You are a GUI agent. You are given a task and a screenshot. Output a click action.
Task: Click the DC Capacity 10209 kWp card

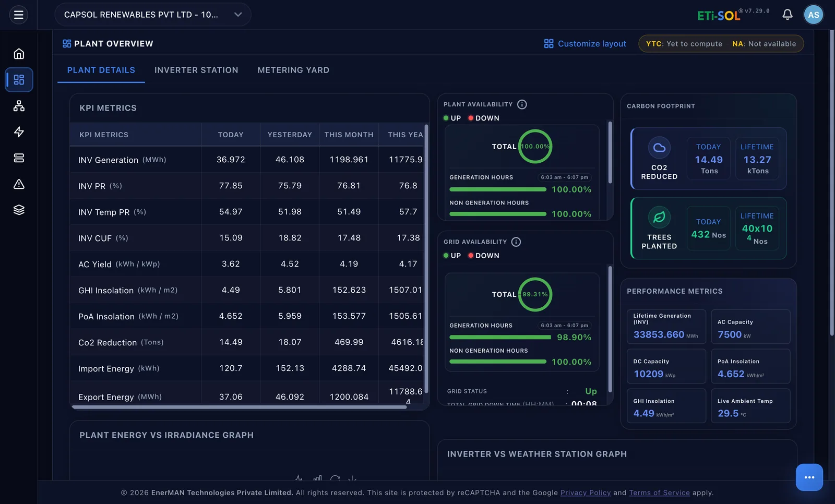(x=666, y=366)
